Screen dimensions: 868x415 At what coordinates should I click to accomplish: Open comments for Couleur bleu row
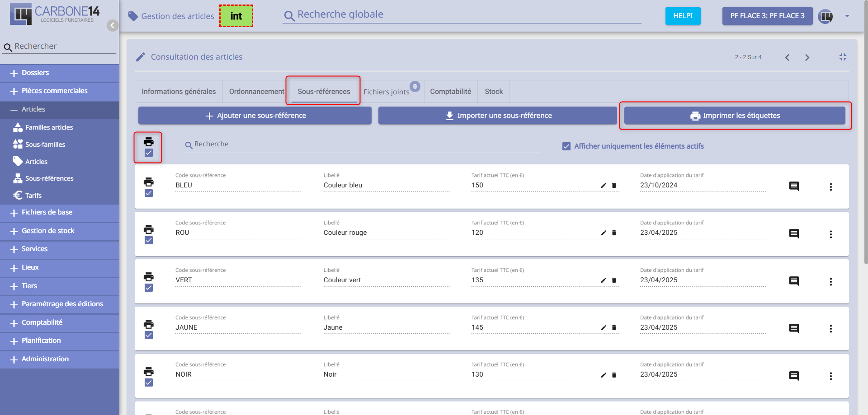pyautogui.click(x=794, y=186)
